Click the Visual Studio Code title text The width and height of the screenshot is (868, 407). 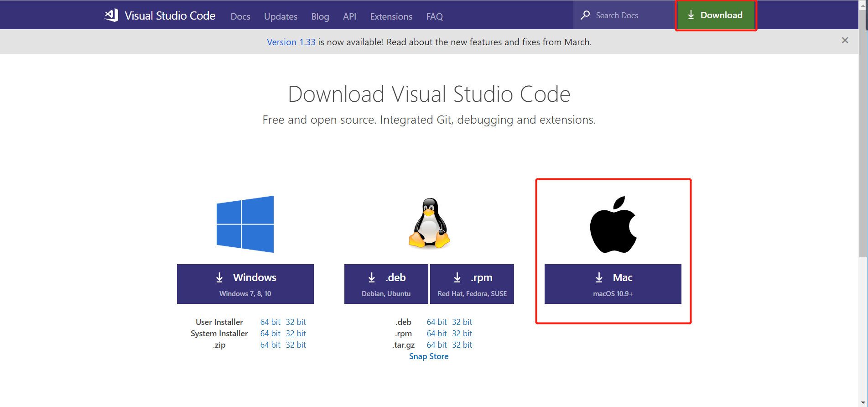pos(170,16)
